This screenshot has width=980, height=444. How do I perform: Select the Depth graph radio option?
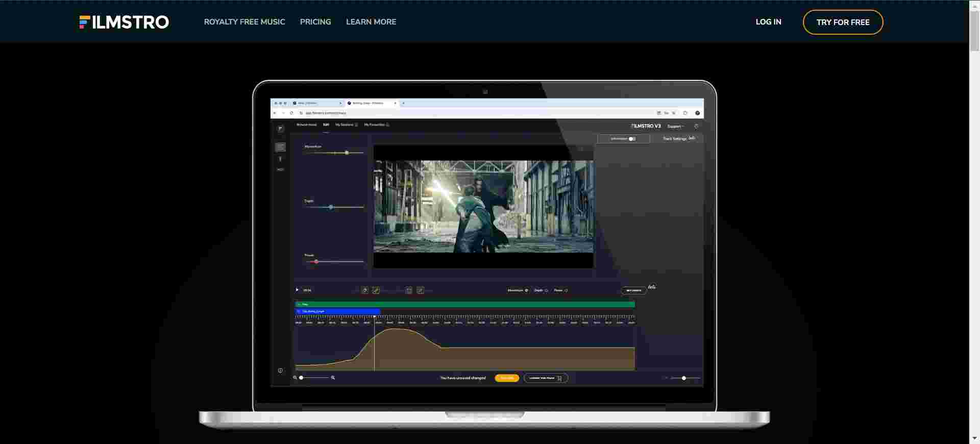pyautogui.click(x=546, y=290)
